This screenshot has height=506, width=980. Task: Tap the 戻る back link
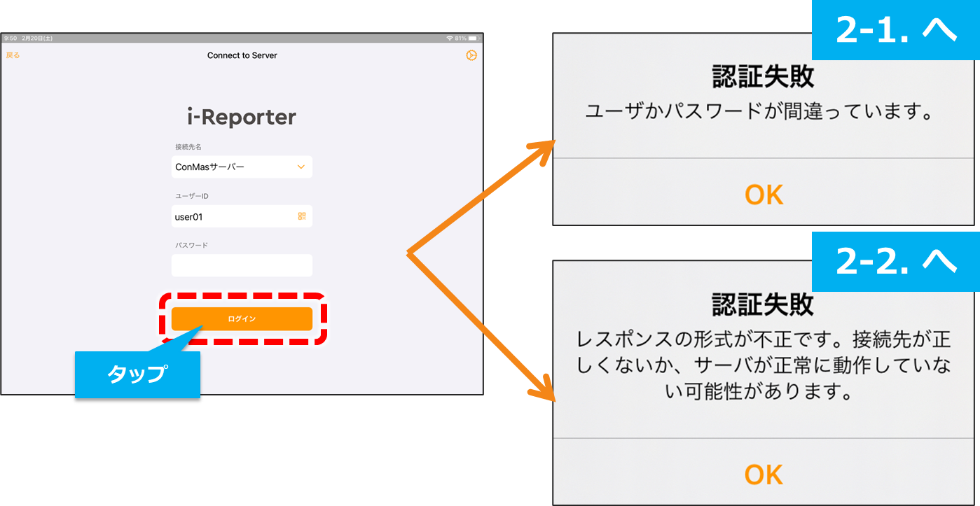(x=13, y=55)
